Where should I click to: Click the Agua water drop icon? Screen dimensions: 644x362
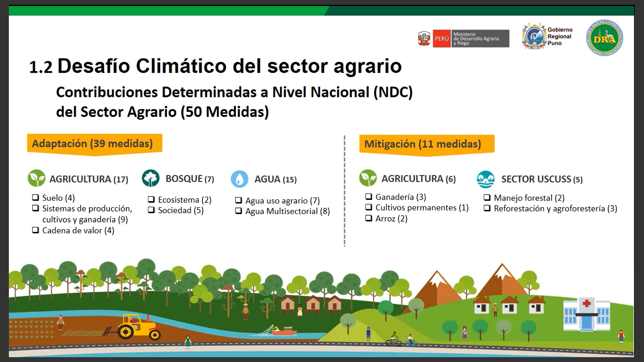[x=239, y=179]
